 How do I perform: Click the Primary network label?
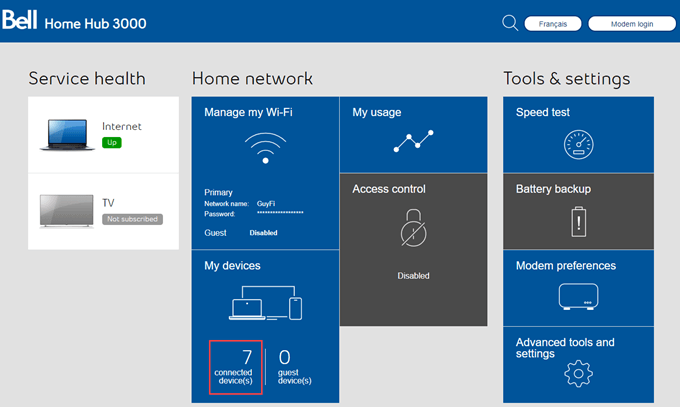[x=218, y=192]
